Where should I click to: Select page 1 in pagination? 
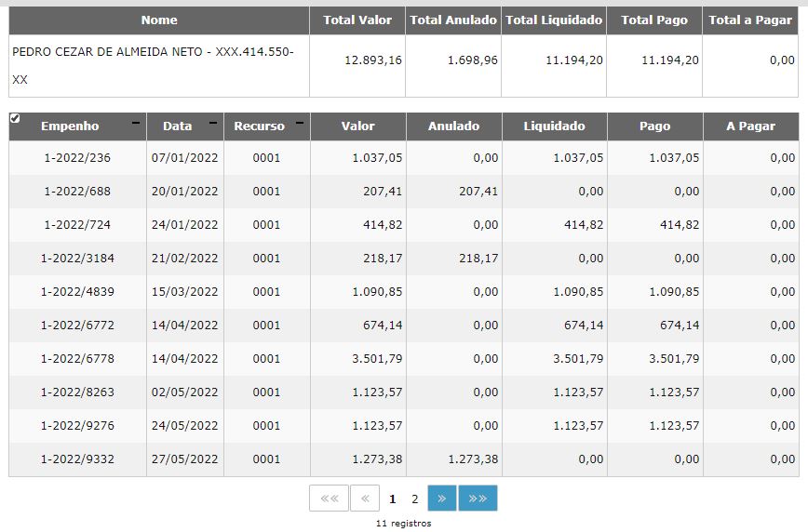[393, 499]
